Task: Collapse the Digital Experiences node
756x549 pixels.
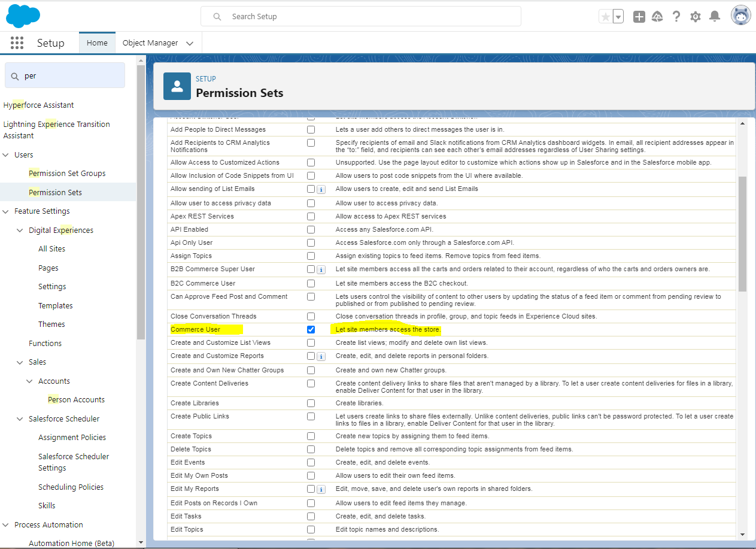Action: pos(20,230)
